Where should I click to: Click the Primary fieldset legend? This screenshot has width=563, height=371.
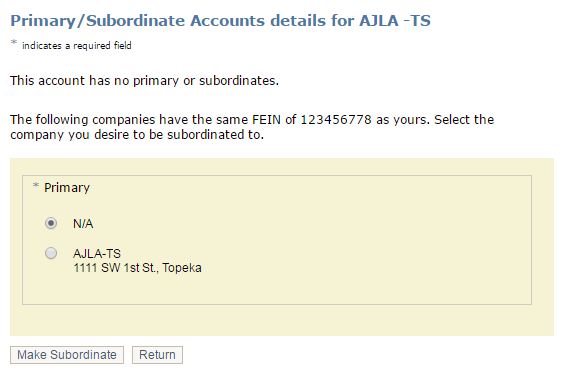67,188
